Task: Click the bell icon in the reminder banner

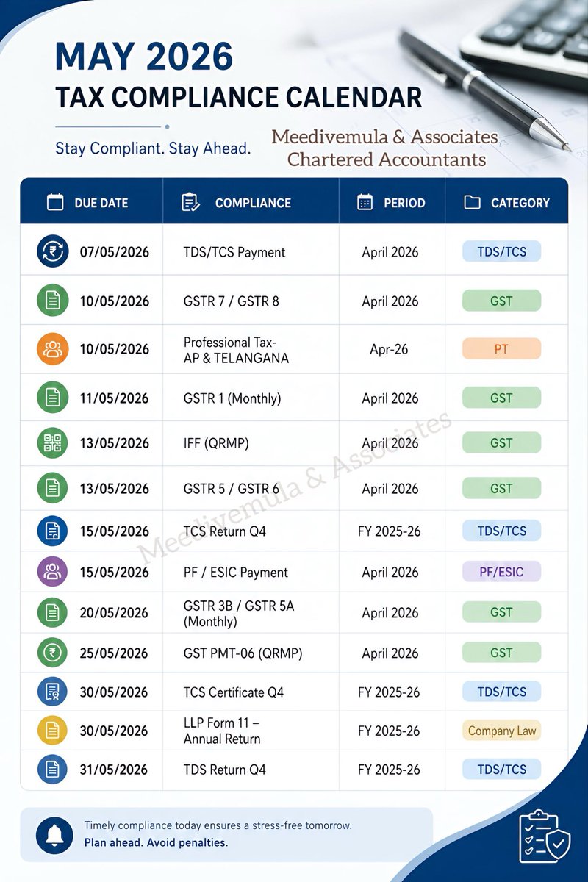Action: 54,835
